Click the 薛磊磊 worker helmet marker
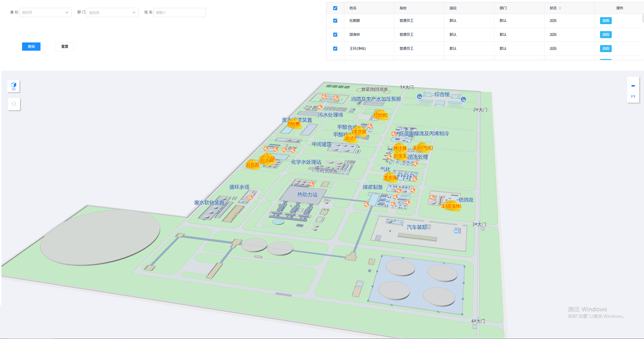Screen dimensions: 644x339 click(x=252, y=164)
